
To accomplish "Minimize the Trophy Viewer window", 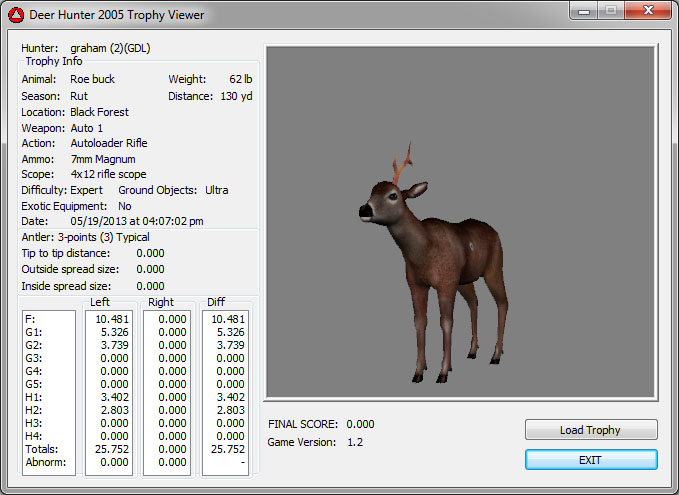I will coord(585,11).
